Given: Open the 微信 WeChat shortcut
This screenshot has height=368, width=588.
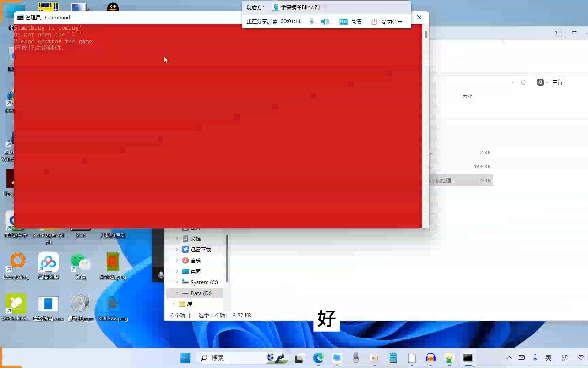Looking at the screenshot, I should click(81, 266).
